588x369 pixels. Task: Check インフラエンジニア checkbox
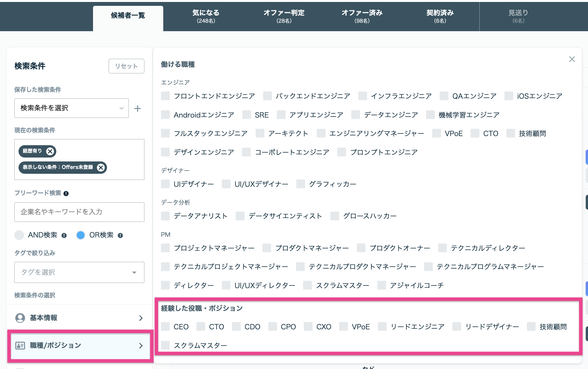coord(363,96)
